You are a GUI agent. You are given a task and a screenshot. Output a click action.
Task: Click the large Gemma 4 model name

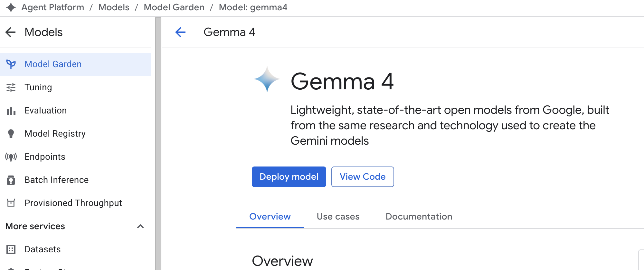342,81
